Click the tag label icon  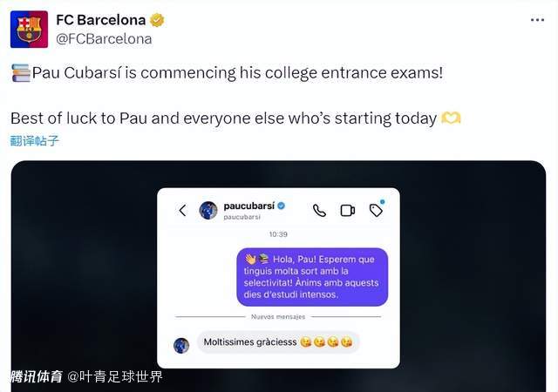376,210
